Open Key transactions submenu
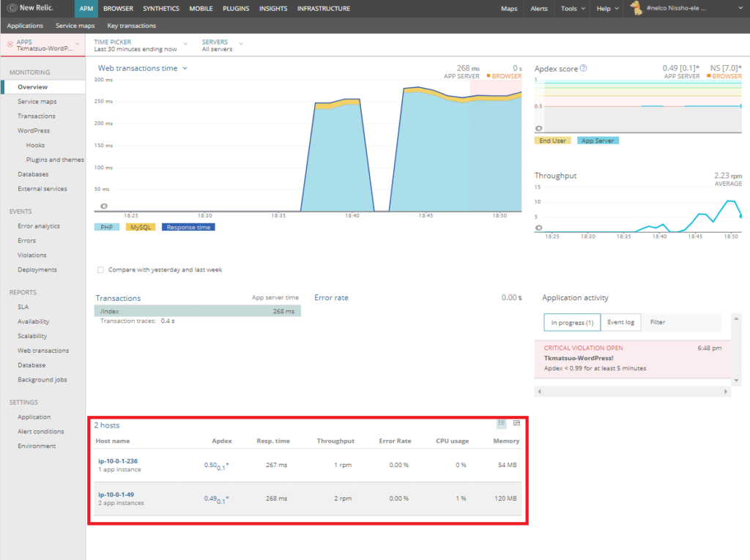This screenshot has width=750, height=560. point(132,26)
